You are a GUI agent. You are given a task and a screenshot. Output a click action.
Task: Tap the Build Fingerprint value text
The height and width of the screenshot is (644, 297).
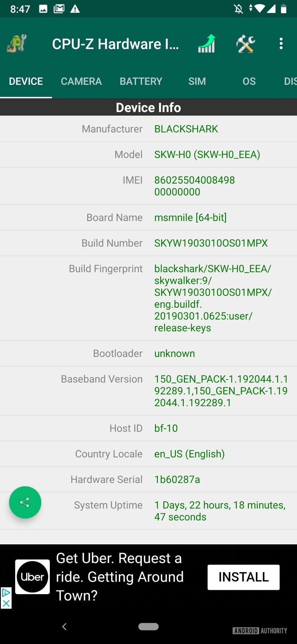pos(212,298)
